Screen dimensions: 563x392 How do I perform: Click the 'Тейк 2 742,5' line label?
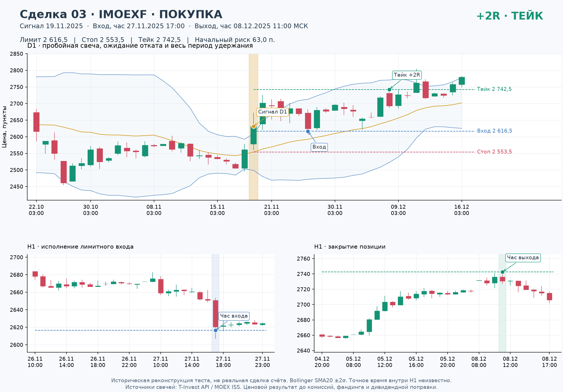point(494,89)
